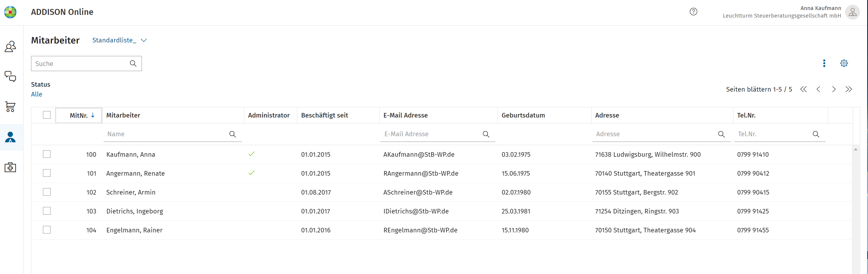The image size is (868, 274).
Task: Open the list settings gear icon
Action: 844,63
